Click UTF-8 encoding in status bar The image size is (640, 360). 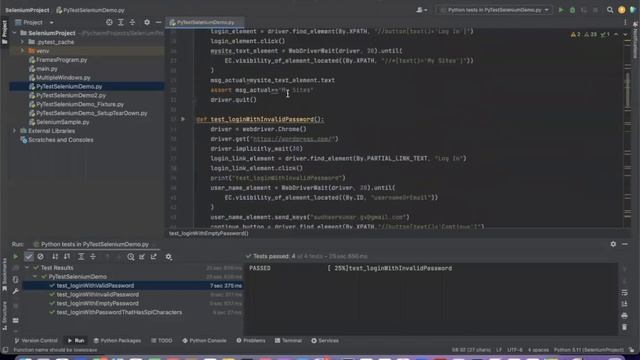(x=515, y=350)
